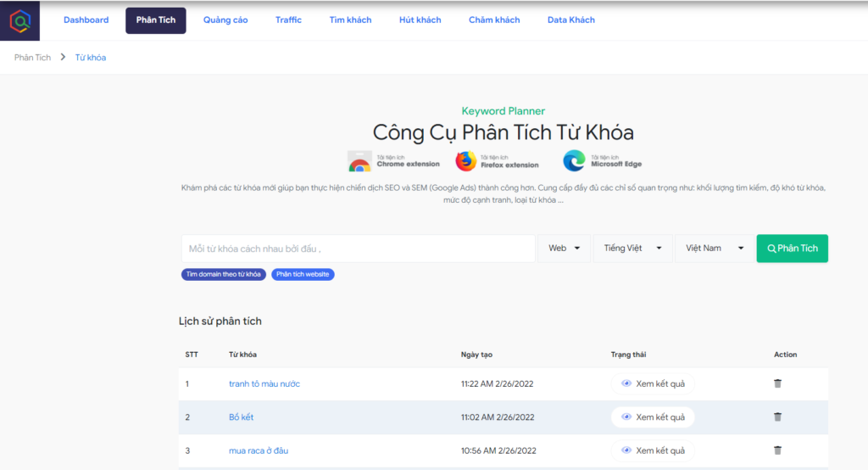
Task: Click the Từ khóa column header
Action: click(242, 355)
